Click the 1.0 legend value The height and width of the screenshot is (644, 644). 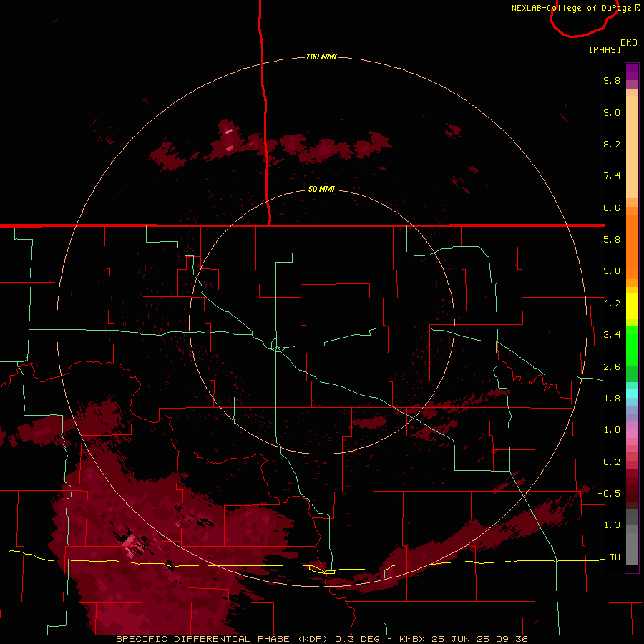[x=612, y=430]
